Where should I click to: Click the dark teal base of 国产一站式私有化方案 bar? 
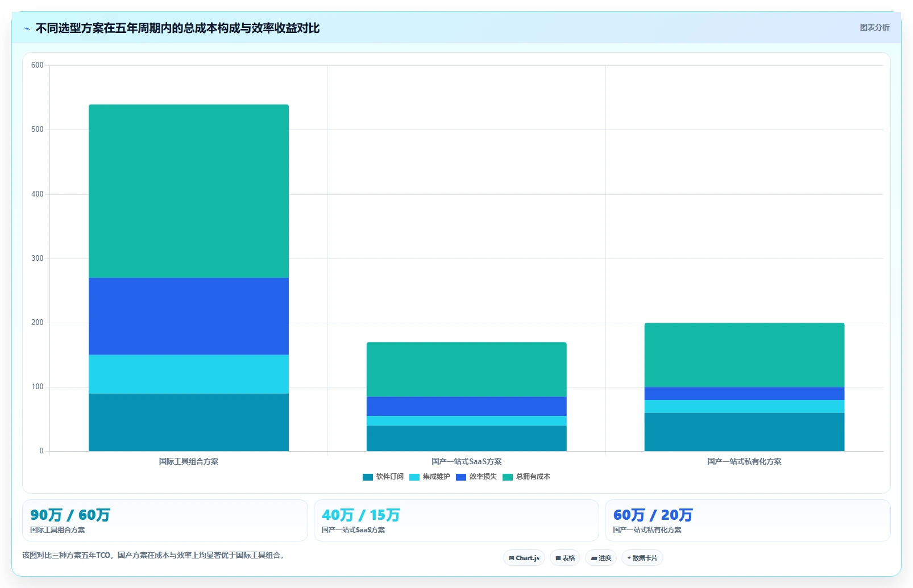[x=744, y=432]
